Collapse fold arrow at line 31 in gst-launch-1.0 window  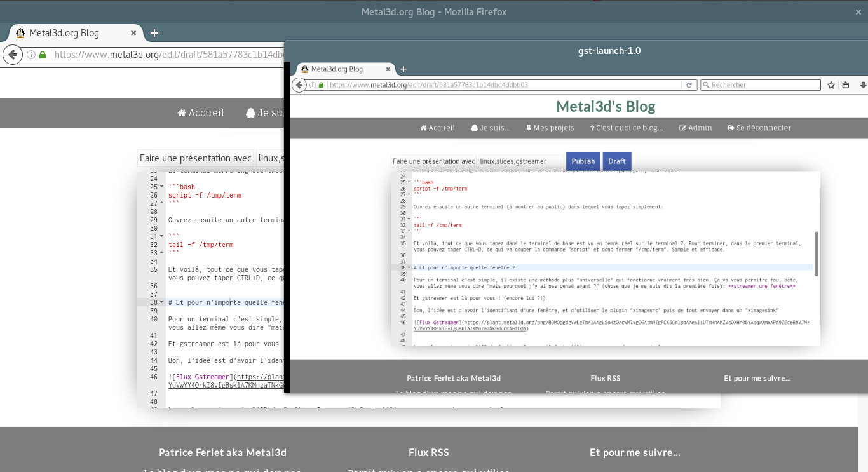409,219
